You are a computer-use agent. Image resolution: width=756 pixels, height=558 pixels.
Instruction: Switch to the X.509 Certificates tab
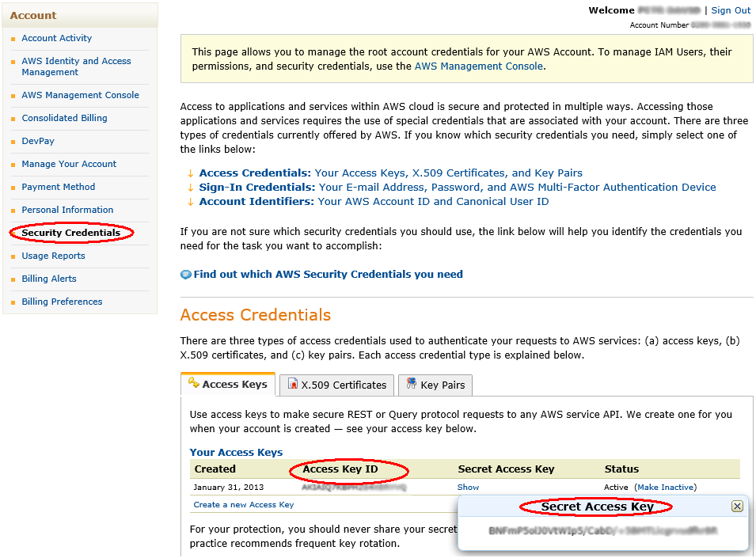point(344,385)
